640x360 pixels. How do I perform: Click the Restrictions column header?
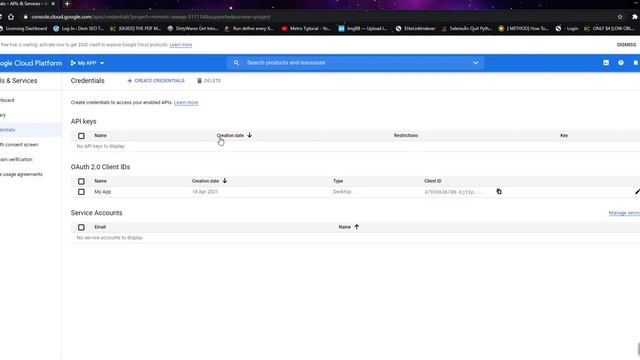coord(406,136)
